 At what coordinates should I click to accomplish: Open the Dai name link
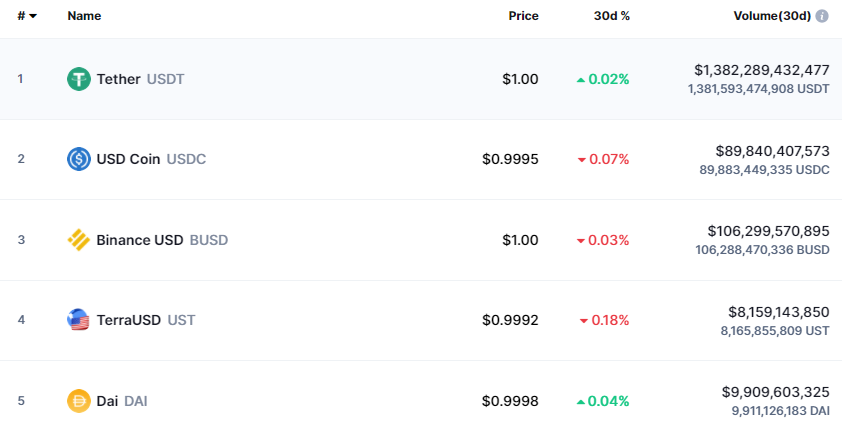coord(107,401)
